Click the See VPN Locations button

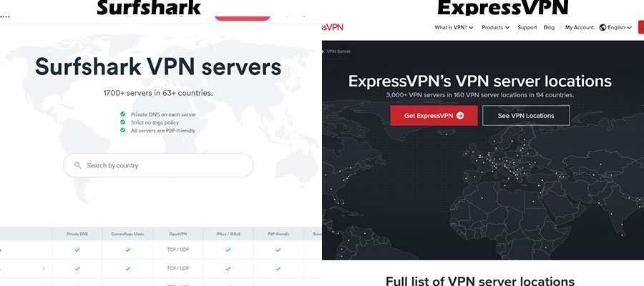point(526,116)
